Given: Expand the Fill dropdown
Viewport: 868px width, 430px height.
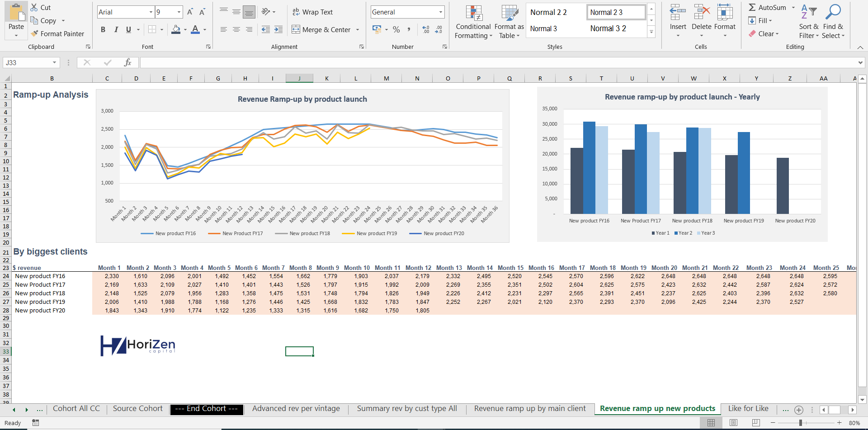Looking at the screenshot, I should (x=770, y=21).
